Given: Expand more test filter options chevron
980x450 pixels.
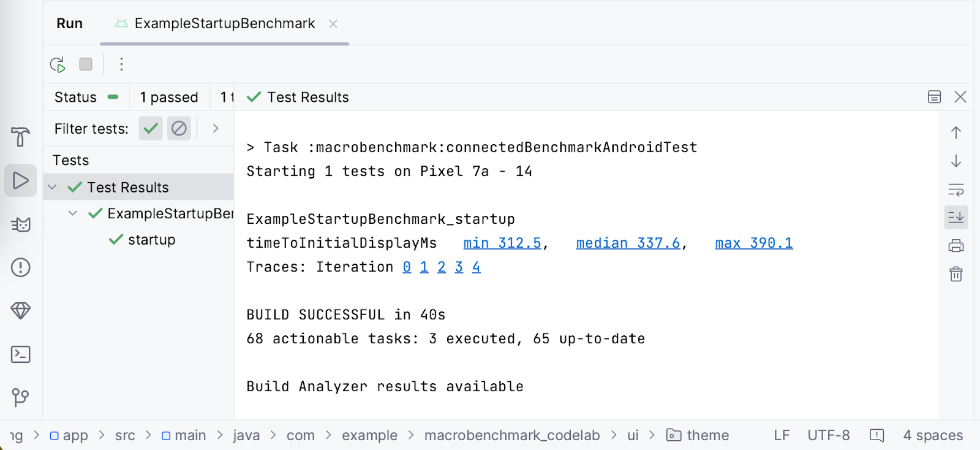Looking at the screenshot, I should [x=216, y=129].
